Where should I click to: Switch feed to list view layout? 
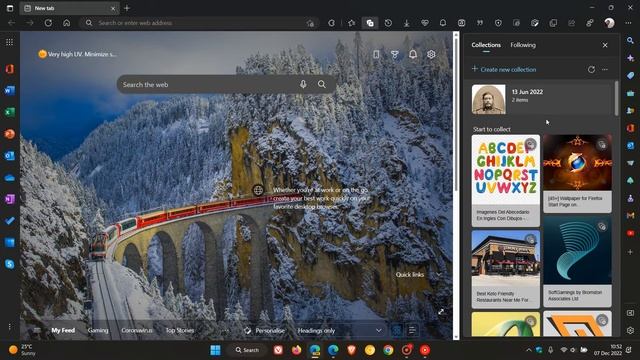(412, 330)
